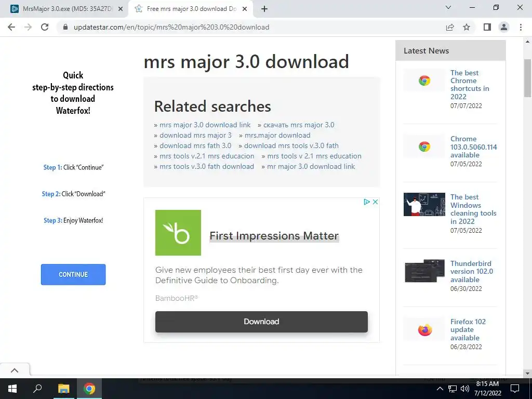Open 'mr major 3.0 download link' search
Screen dimensions: 532x399
point(311,167)
